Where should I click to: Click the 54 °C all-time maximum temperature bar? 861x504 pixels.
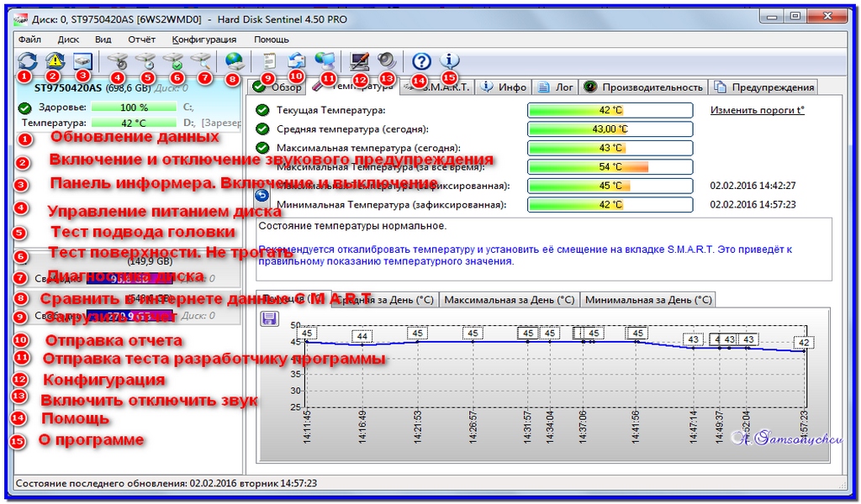click(x=610, y=166)
